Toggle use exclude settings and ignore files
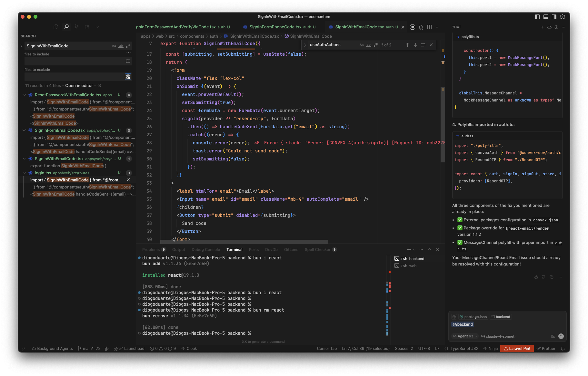588x376 pixels. (128, 77)
